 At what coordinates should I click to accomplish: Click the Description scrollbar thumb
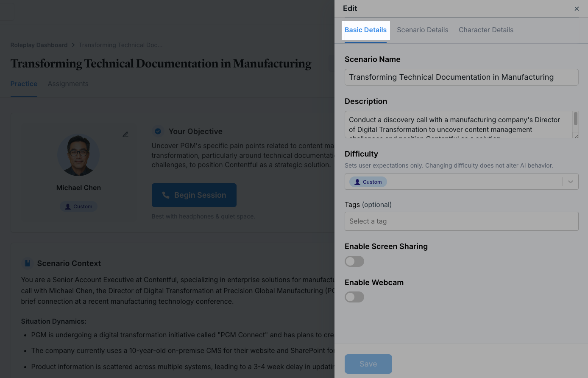(576, 118)
